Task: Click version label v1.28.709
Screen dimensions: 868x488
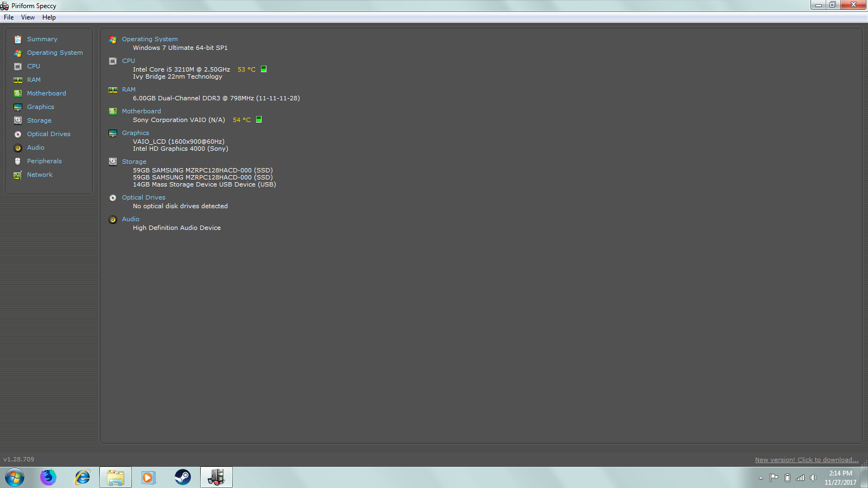Action: (x=18, y=459)
